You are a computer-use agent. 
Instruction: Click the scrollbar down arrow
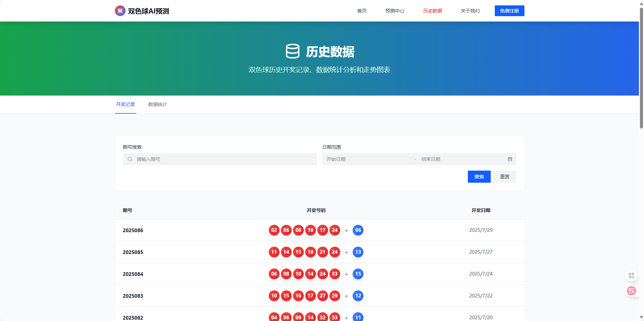pos(641,317)
